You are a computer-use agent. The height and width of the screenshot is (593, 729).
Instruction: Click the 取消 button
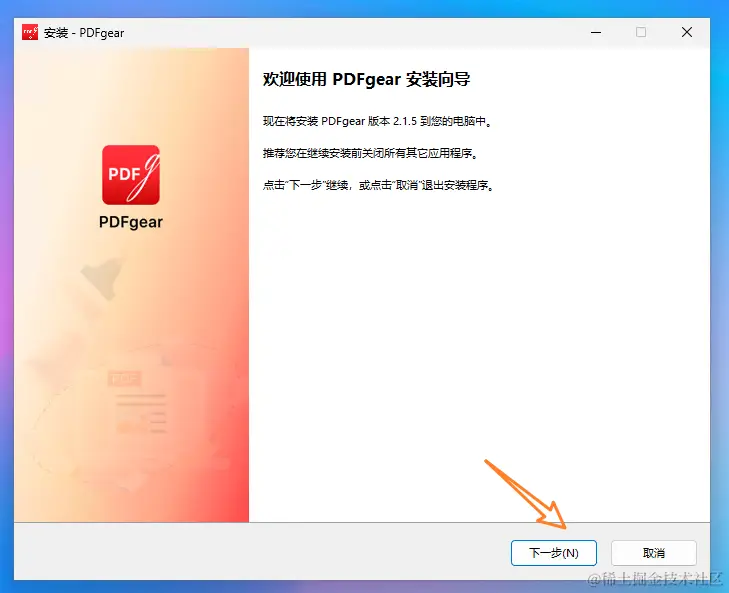(654, 553)
